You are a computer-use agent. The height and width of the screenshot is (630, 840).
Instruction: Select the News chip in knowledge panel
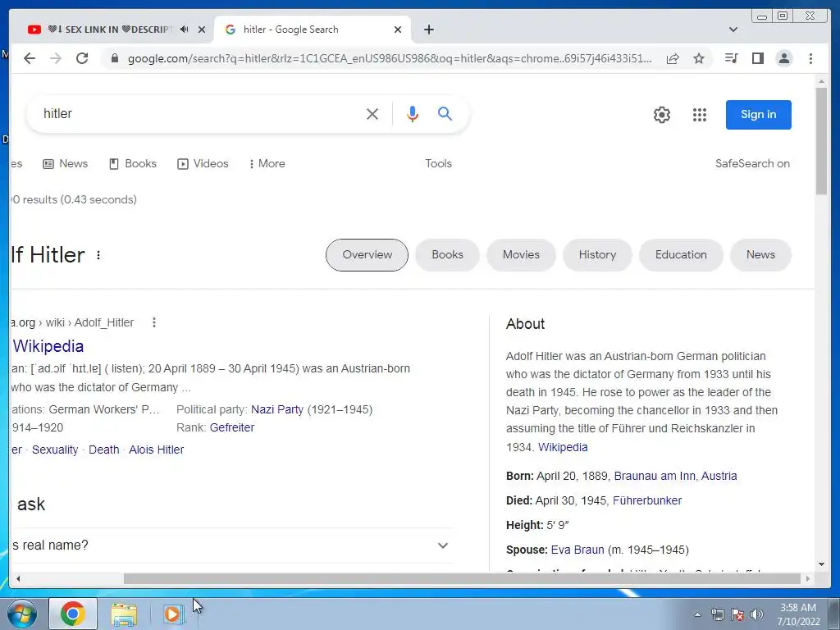click(x=760, y=255)
